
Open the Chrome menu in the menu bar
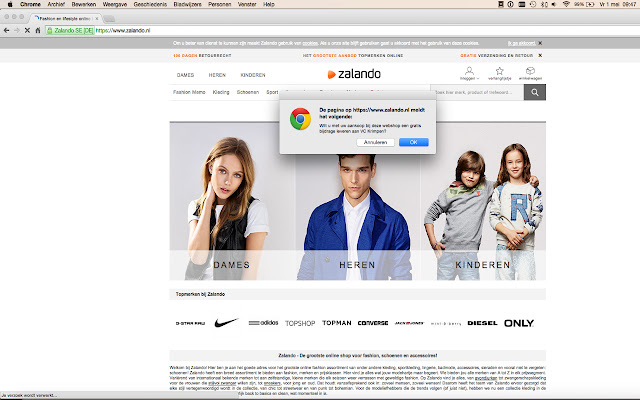[x=30, y=4]
